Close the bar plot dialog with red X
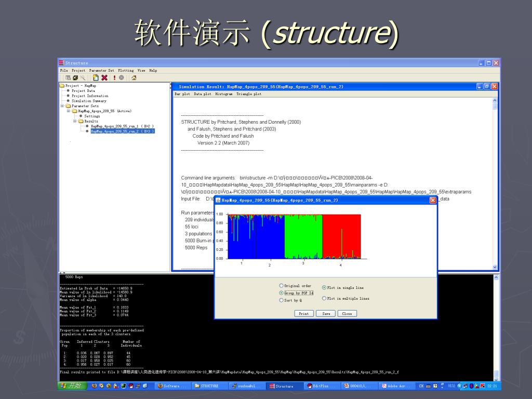This screenshot has height=399, width=532. pyautogui.click(x=433, y=200)
